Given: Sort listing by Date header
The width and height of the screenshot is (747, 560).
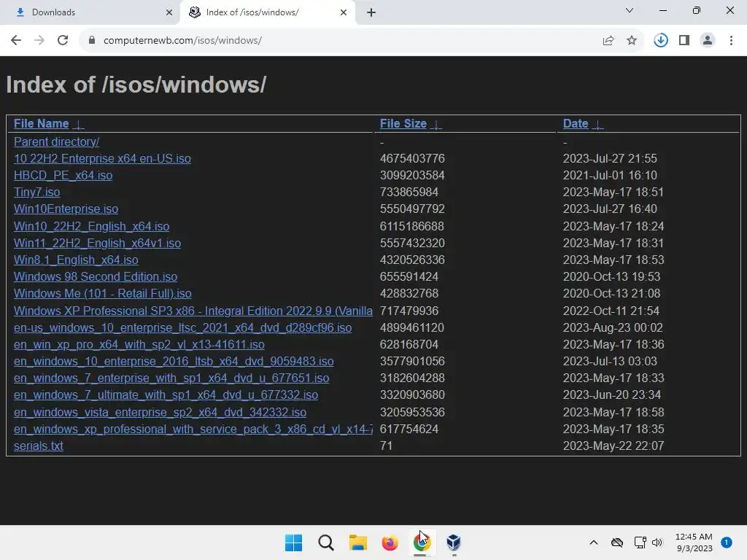Looking at the screenshot, I should (x=576, y=124).
